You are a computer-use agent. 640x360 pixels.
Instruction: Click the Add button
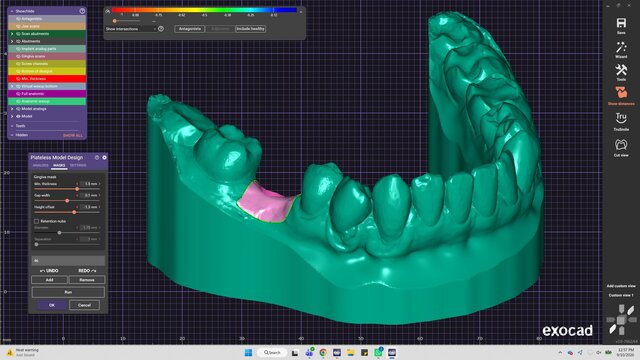(49, 280)
